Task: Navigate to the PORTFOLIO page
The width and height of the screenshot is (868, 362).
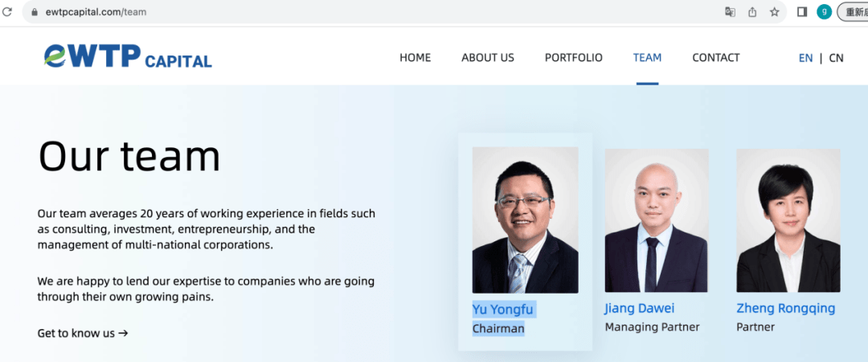Action: coord(574,58)
